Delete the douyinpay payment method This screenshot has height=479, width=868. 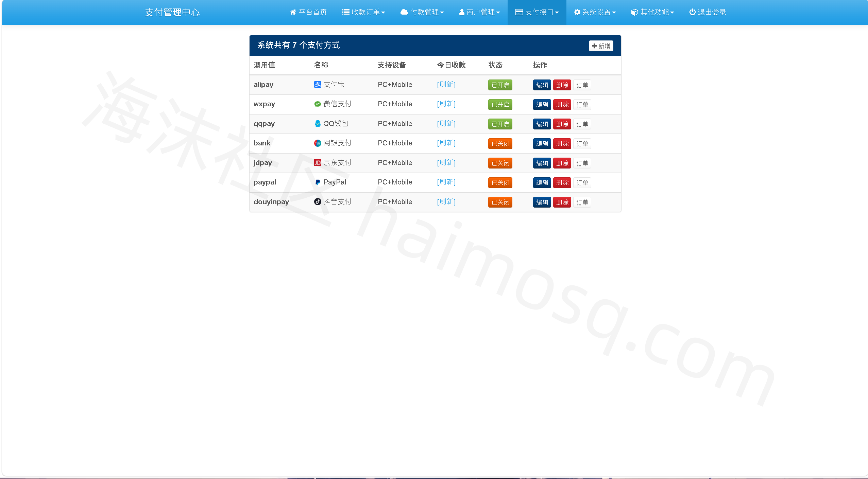562,202
